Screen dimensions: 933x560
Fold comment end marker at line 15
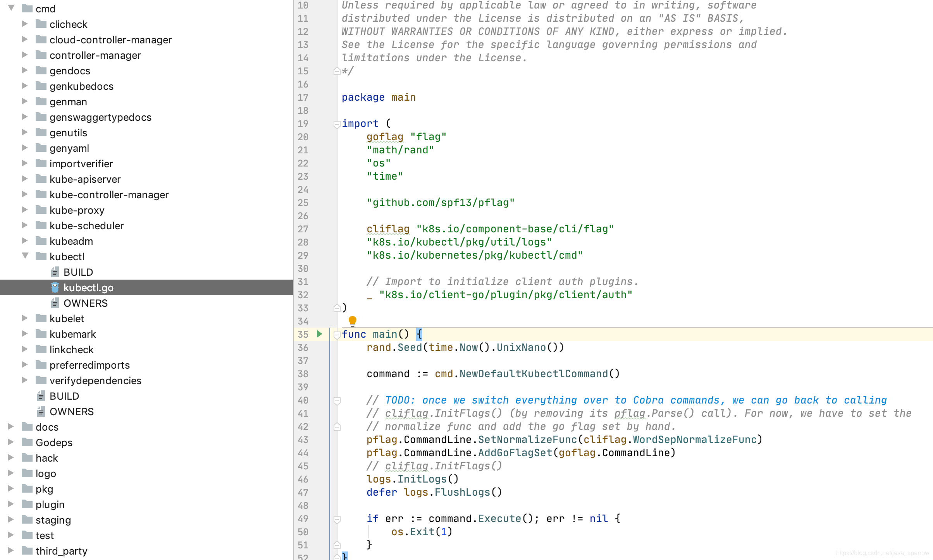[337, 71]
